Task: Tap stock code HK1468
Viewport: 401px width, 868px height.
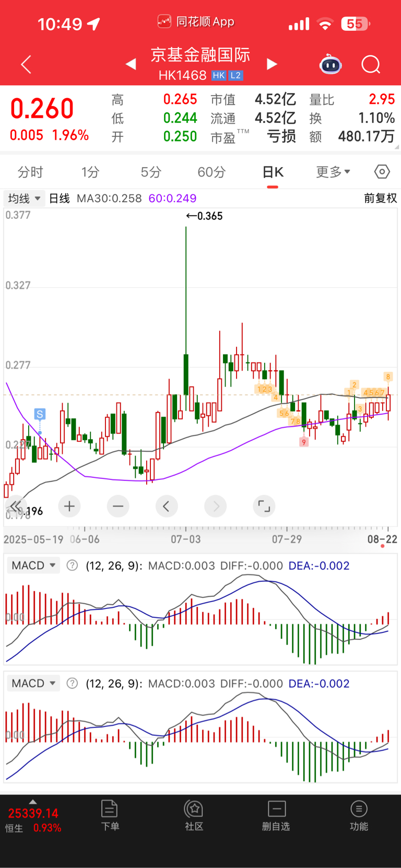Action: click(183, 76)
